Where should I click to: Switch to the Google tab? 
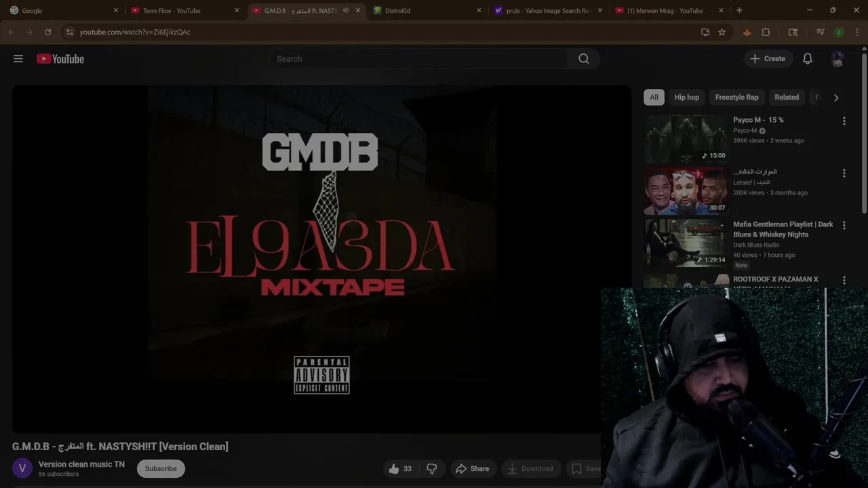[x=64, y=10]
